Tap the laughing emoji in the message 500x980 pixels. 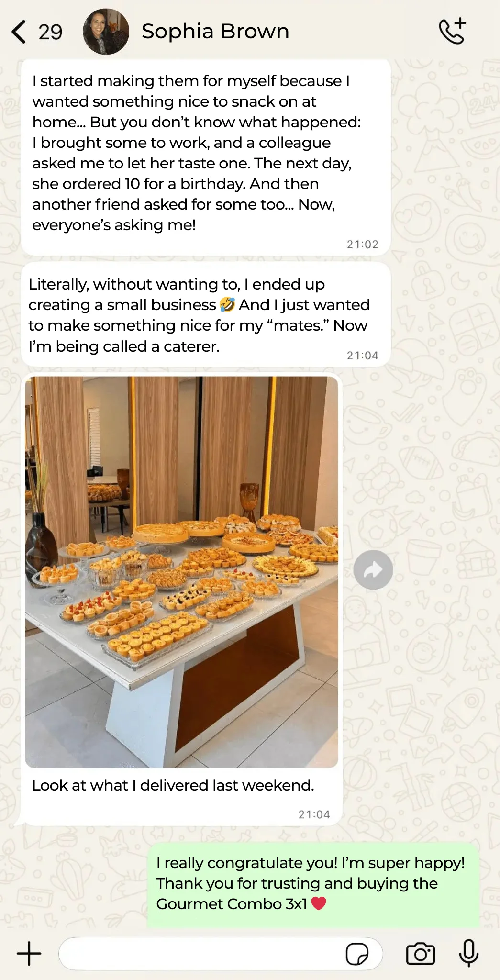point(227,304)
